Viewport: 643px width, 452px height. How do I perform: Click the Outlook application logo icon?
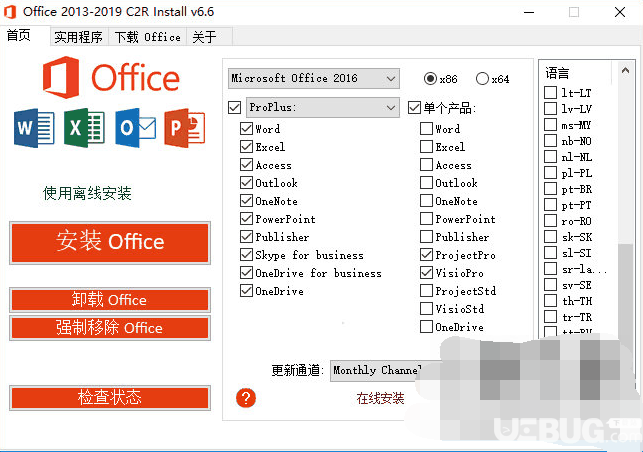[135, 128]
